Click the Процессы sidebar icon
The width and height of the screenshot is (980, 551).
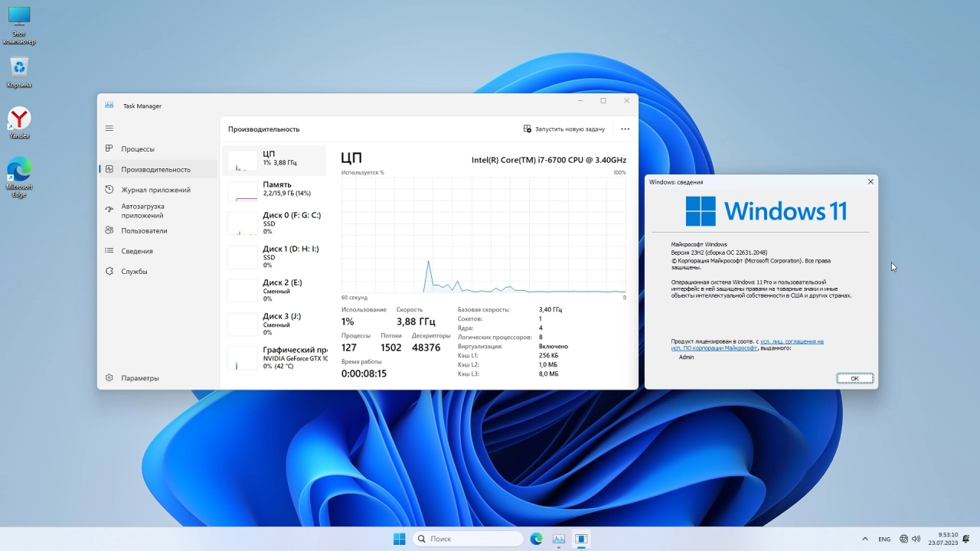(x=109, y=149)
